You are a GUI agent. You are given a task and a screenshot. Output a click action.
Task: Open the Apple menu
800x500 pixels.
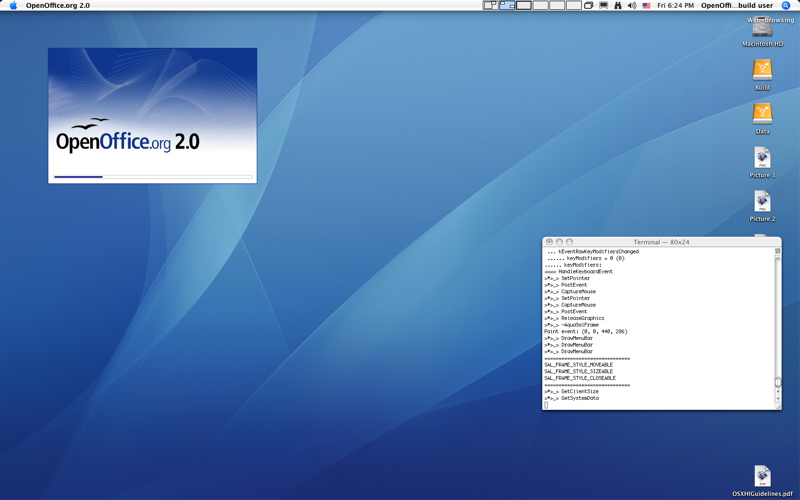(13, 6)
